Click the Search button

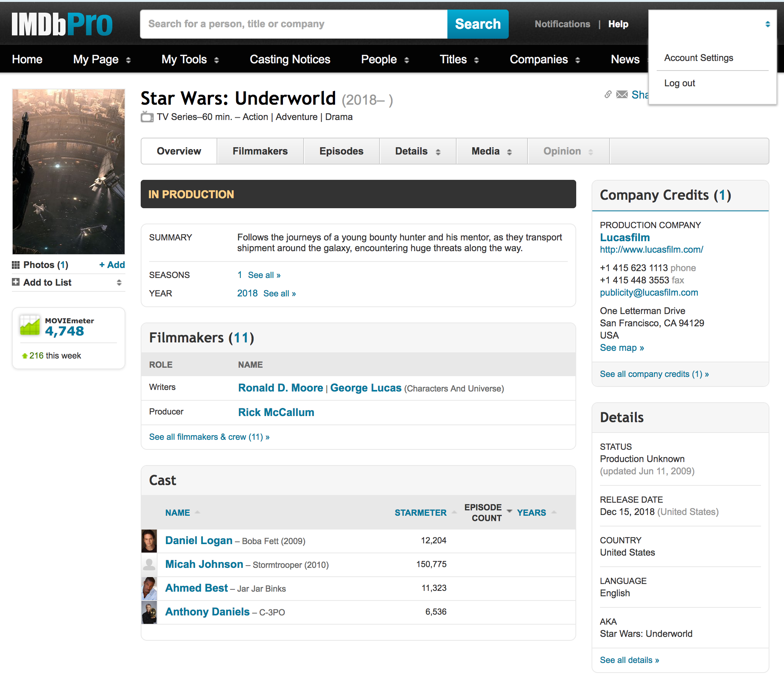478,24
